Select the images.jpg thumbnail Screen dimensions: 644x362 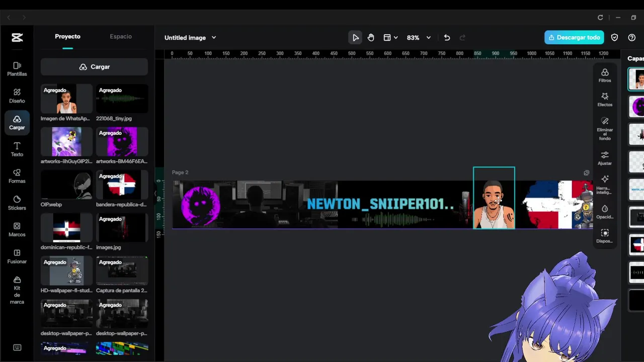(122, 227)
